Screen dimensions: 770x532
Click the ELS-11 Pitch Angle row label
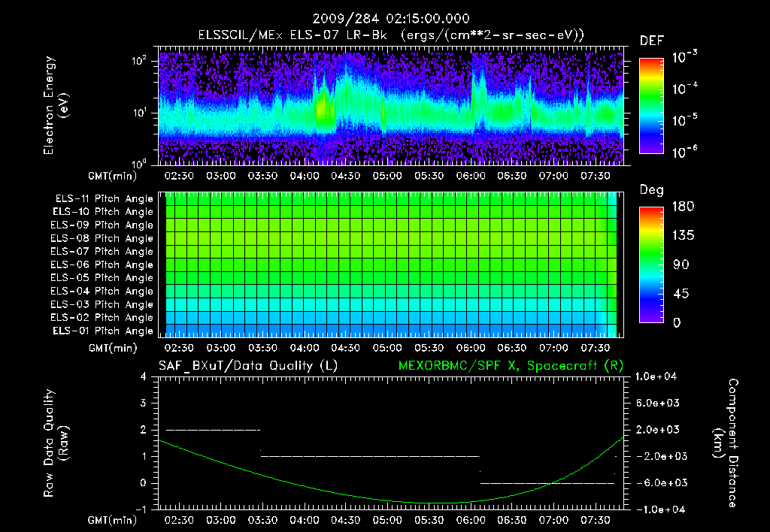click(104, 199)
